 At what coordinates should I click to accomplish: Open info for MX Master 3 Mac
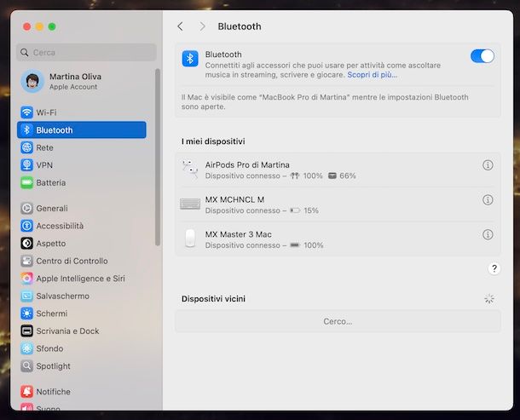(488, 234)
